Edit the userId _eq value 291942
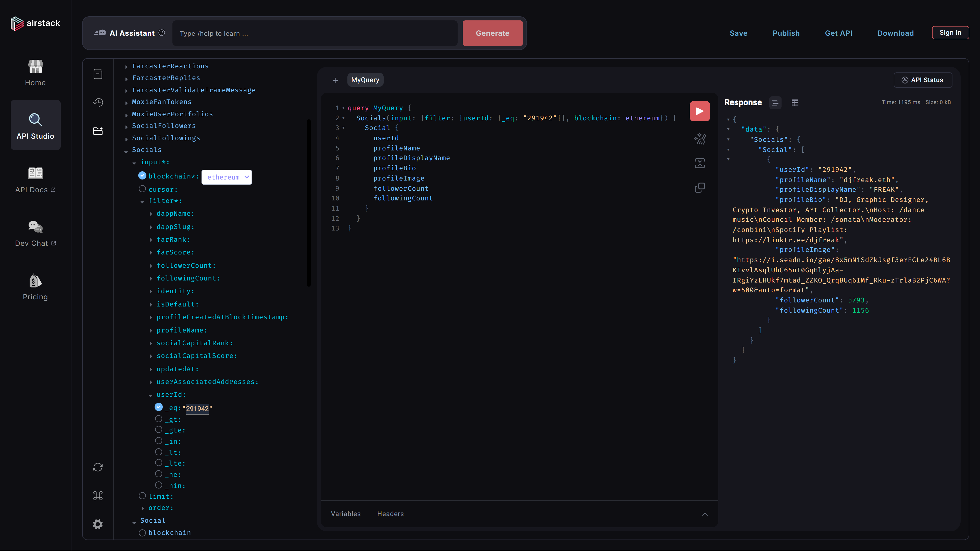The height and width of the screenshot is (551, 980). click(197, 409)
